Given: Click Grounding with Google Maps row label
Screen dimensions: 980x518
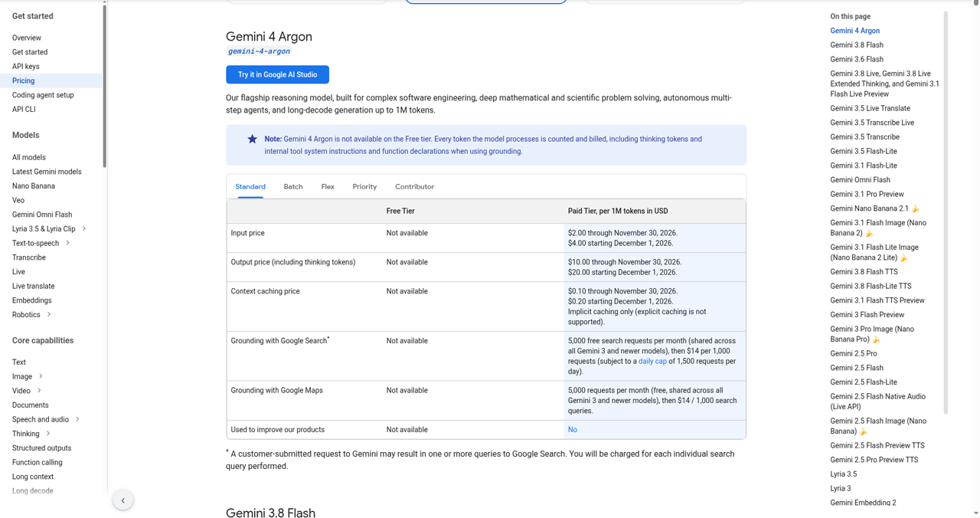Looking at the screenshot, I should point(277,391).
